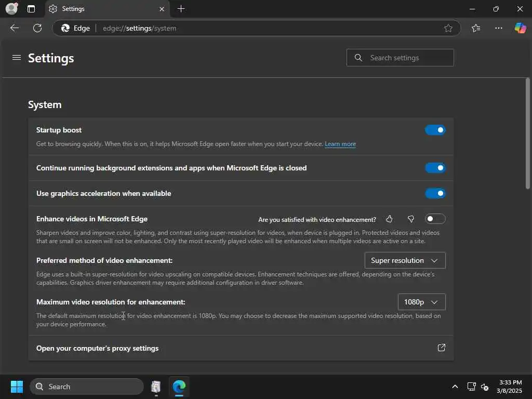Click Are you satisfied with video enhancement text
Viewport: 532px width, 399px height.
pyautogui.click(x=317, y=220)
